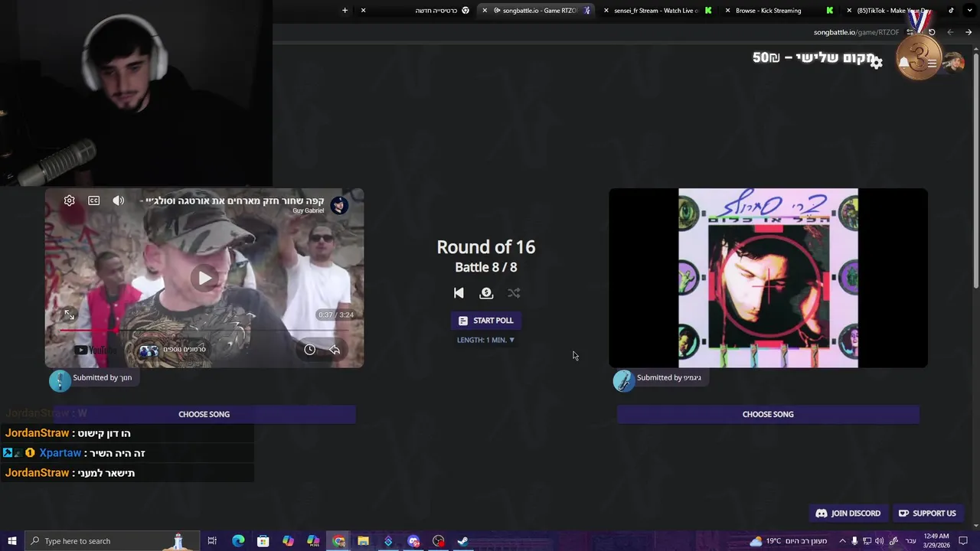The image size is (980, 551).
Task: Close the sensei_fr Stream tab
Action: [x=606, y=11]
